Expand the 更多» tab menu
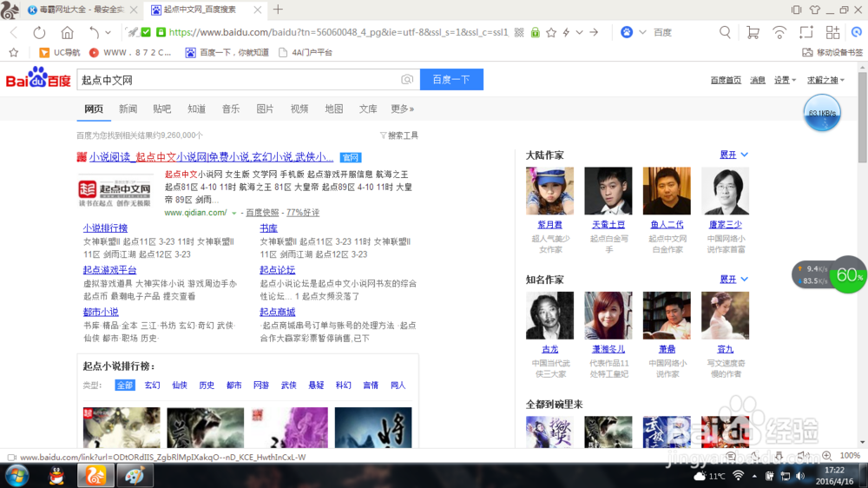868x488 pixels. (x=403, y=109)
